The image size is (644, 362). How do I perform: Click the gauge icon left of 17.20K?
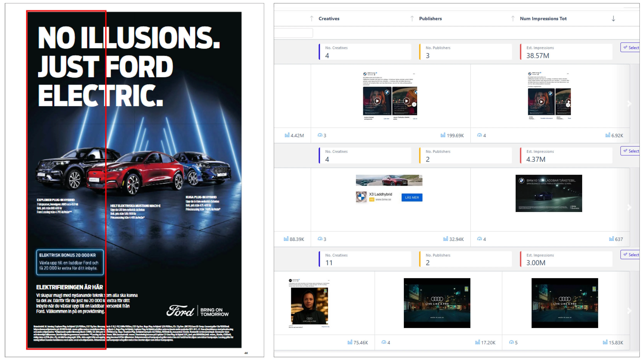coord(384,342)
